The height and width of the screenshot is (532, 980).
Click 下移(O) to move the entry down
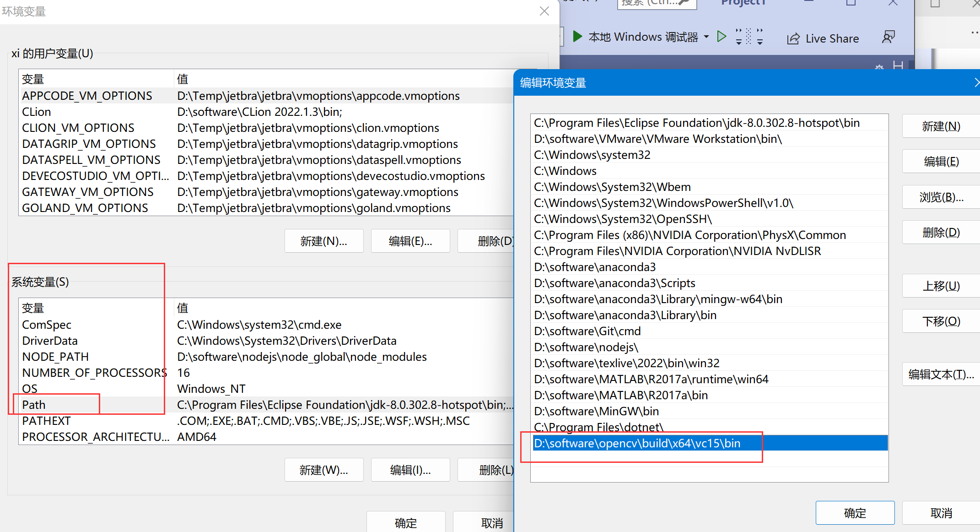click(x=941, y=321)
